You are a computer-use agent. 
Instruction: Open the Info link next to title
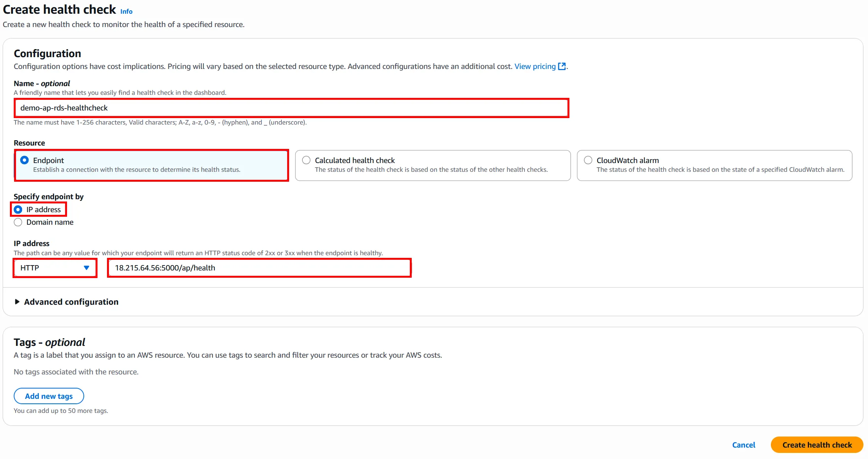point(126,11)
